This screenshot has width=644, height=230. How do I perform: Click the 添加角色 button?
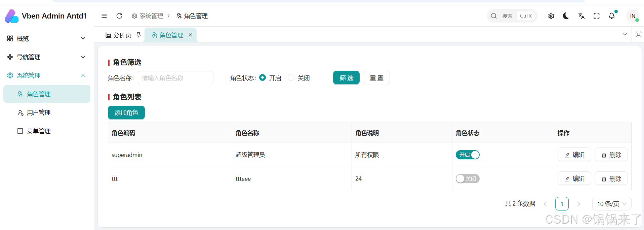126,112
